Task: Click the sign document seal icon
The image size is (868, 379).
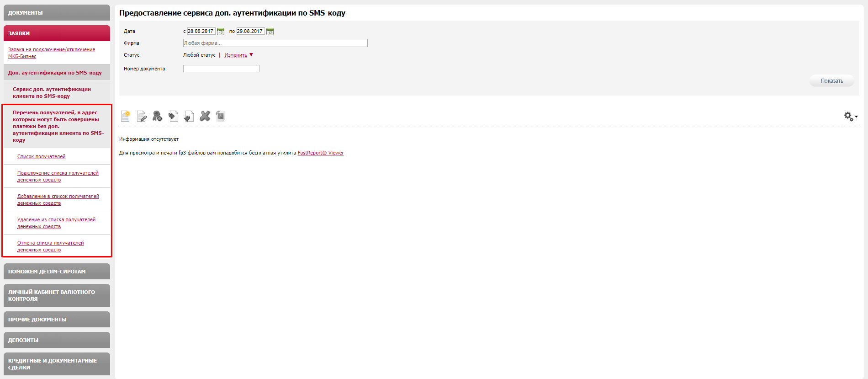Action: (157, 116)
